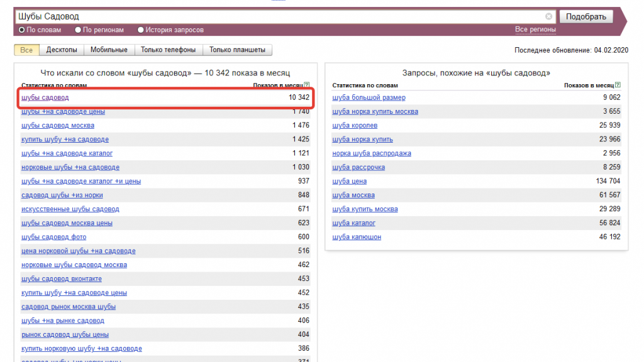This screenshot has height=362, width=644.
Task: Open 'шуба каталог' similar query
Action: tap(353, 223)
